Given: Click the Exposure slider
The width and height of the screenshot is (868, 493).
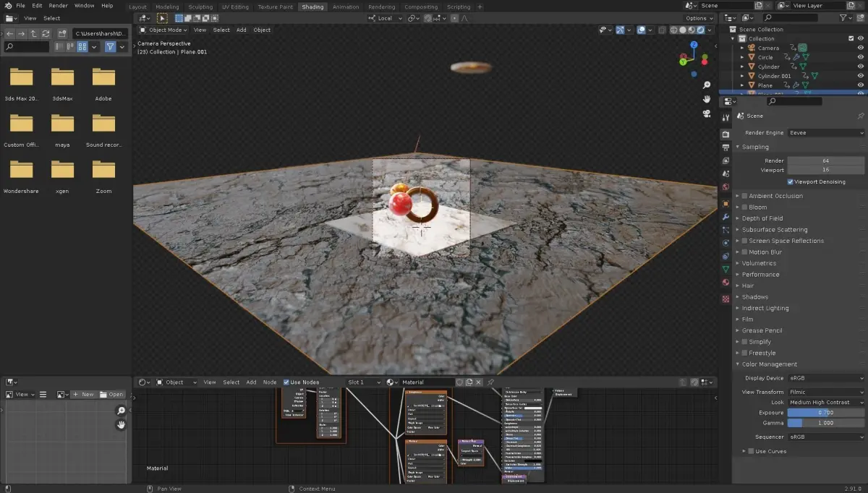Looking at the screenshot, I should pos(825,412).
